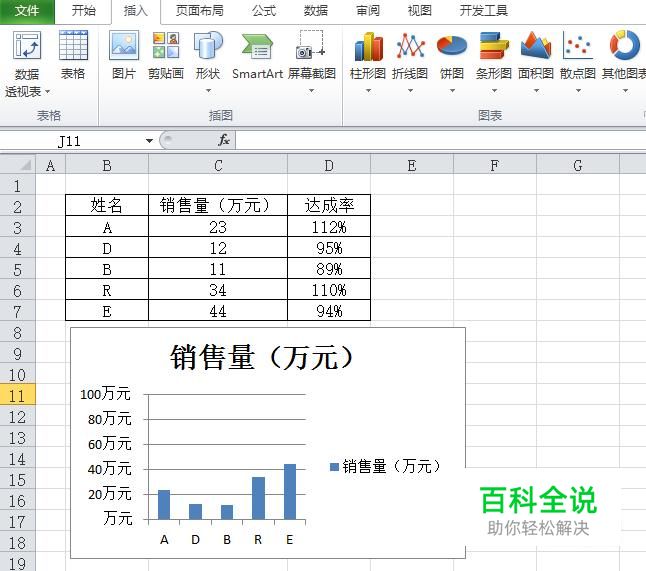This screenshot has width=646, height=571.
Task: Insert a Scatter chart (散点图)
Action: 578,46
